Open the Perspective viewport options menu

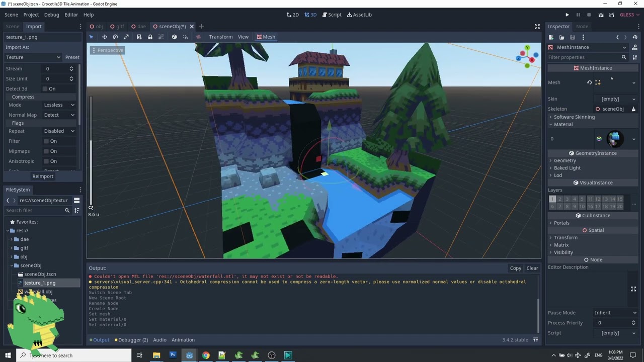[107, 50]
